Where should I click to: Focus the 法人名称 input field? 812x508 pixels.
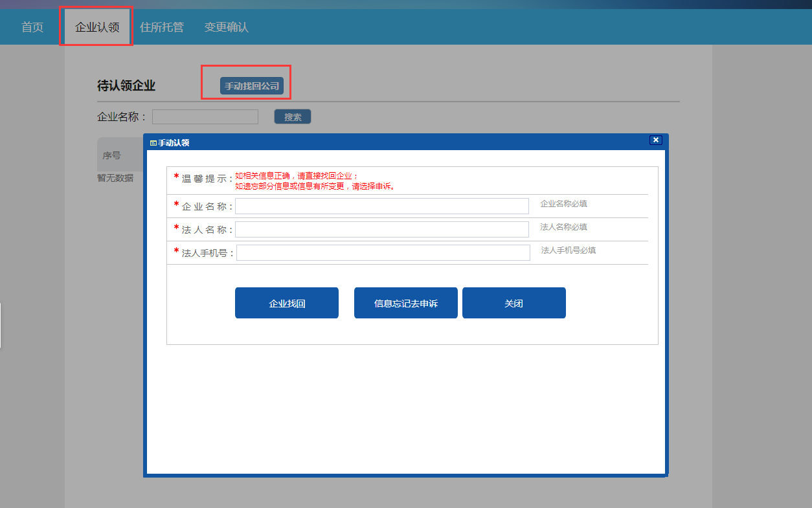click(382, 230)
